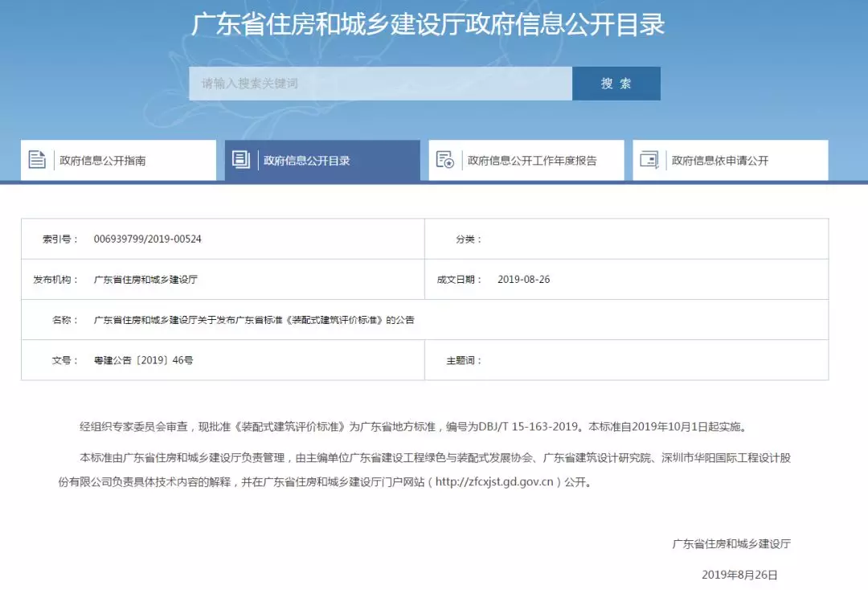Image resolution: width=868 pixels, height=590 pixels.
Task: Click the paragraph beginning 本标准由广东省住房和城乡建设厅负责管理
Action: 424,470
